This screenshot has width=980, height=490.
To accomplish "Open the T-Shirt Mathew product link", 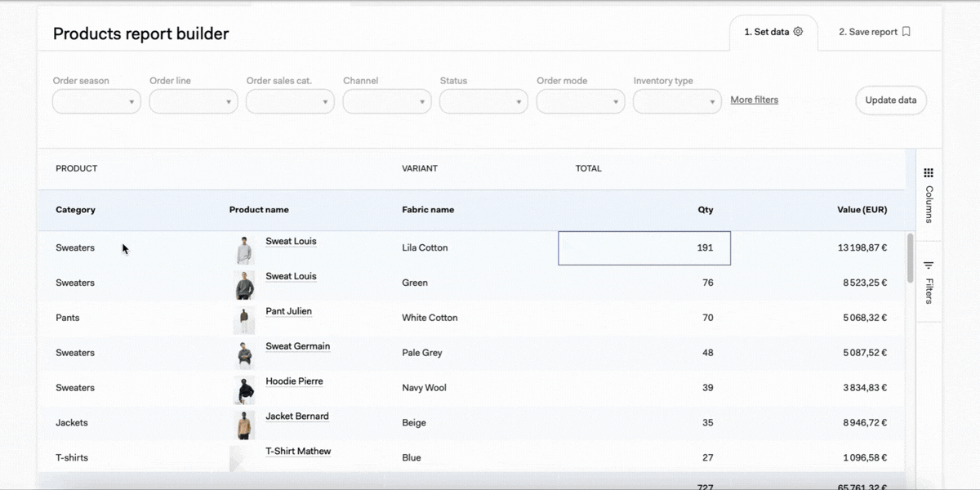I will pos(298,452).
